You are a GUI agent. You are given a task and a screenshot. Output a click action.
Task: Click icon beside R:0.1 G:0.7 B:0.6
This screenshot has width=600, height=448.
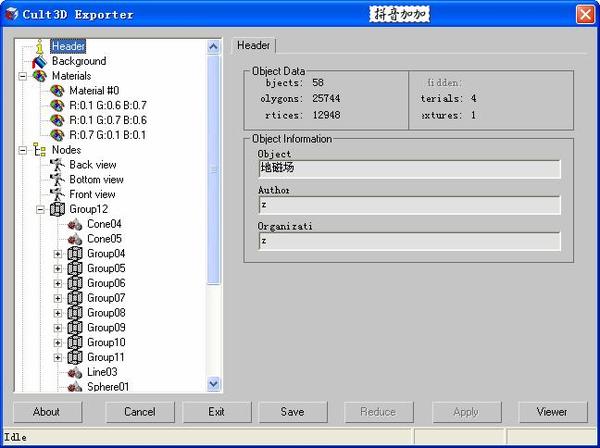pyautogui.click(x=57, y=120)
